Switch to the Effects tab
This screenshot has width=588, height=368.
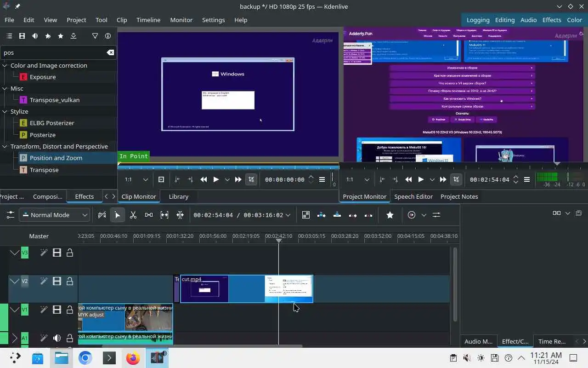pos(84,196)
